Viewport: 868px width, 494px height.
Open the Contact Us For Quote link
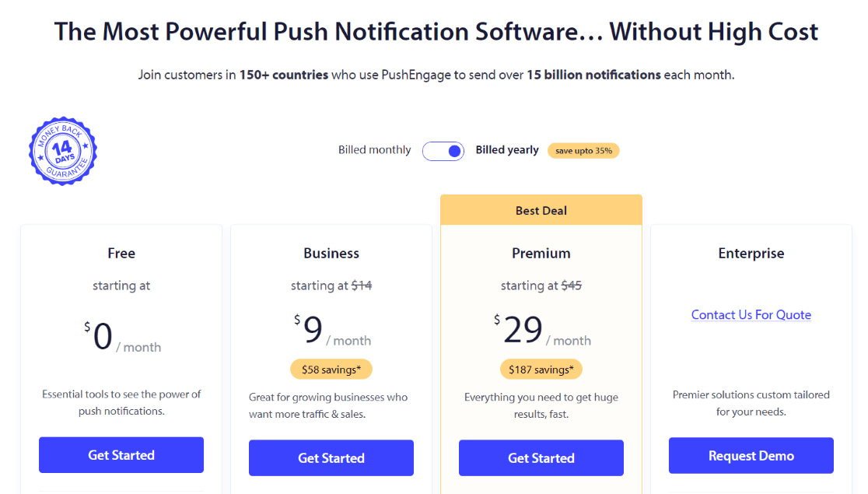(x=751, y=314)
